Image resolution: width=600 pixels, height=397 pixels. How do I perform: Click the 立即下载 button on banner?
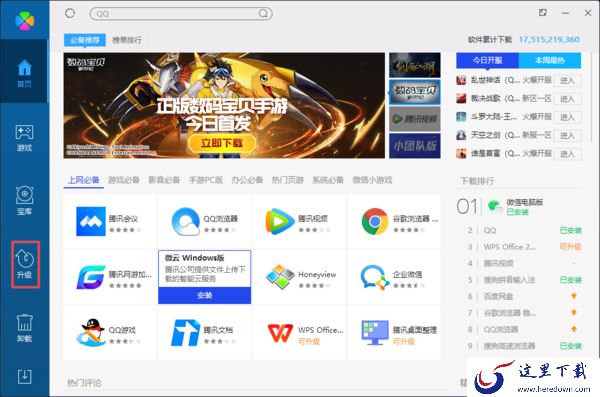pyautogui.click(x=222, y=143)
